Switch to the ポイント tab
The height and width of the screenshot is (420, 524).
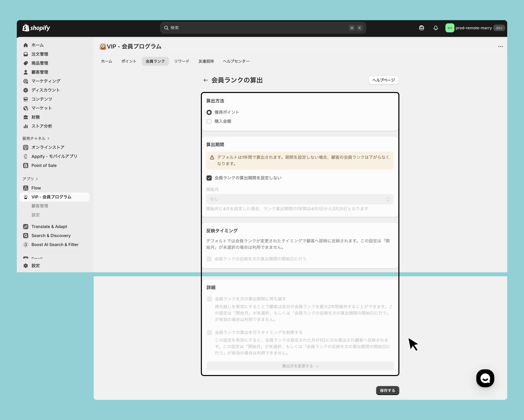coord(129,61)
